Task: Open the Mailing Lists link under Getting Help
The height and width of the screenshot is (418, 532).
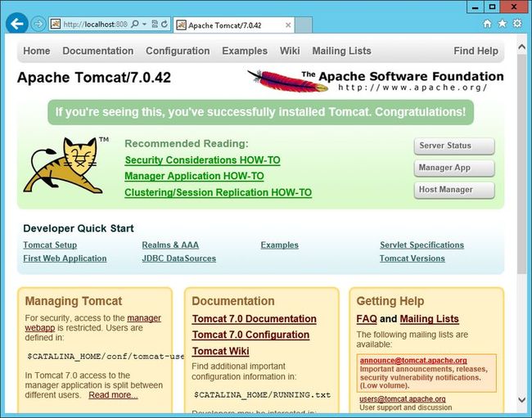Action: click(429, 319)
